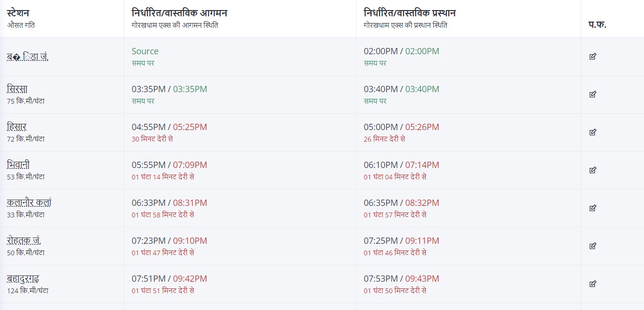644x310 pixels.
Task: Open the हिसार station link
Action: tap(17, 127)
